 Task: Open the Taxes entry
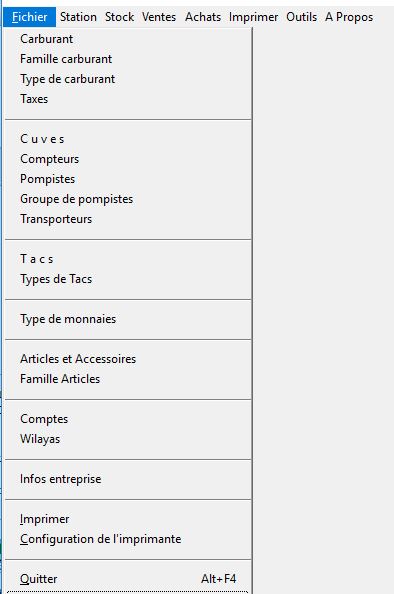tap(128, 99)
